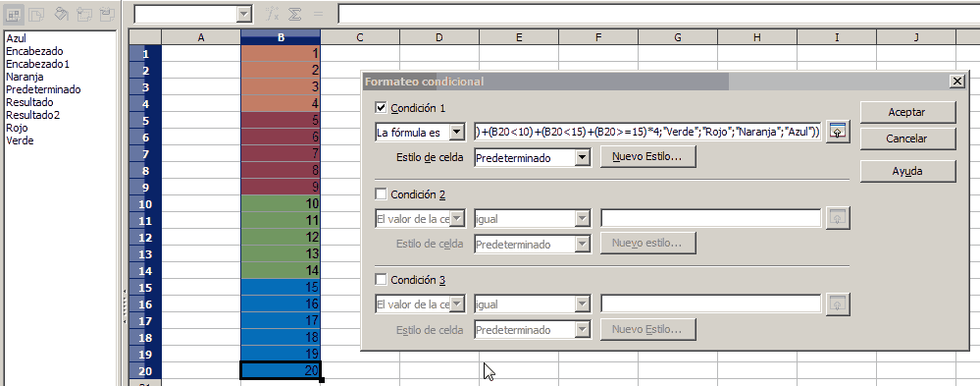Uncheck the Condición 1 checkbox
This screenshot has width=980, height=386.
(x=381, y=108)
